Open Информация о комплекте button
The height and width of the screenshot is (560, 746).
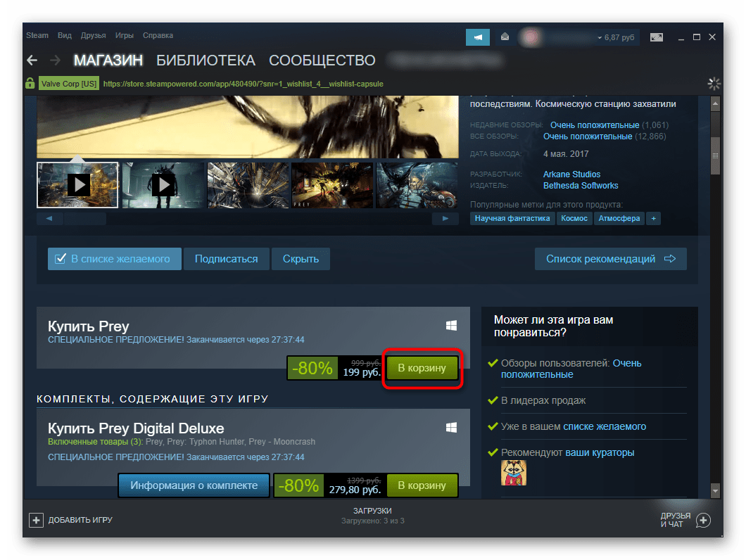coord(194,485)
